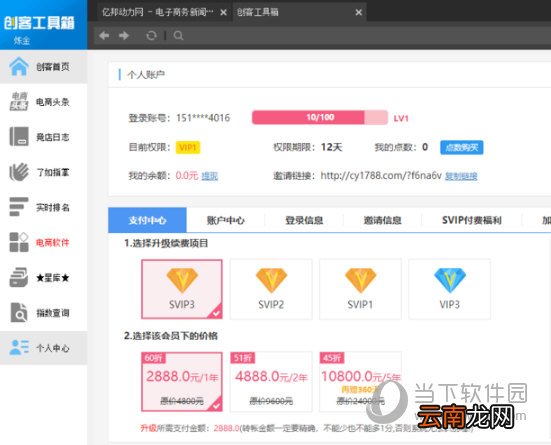This screenshot has width=551, height=445.
Task: Click the 复制链接 copy link
Action: 461,176
